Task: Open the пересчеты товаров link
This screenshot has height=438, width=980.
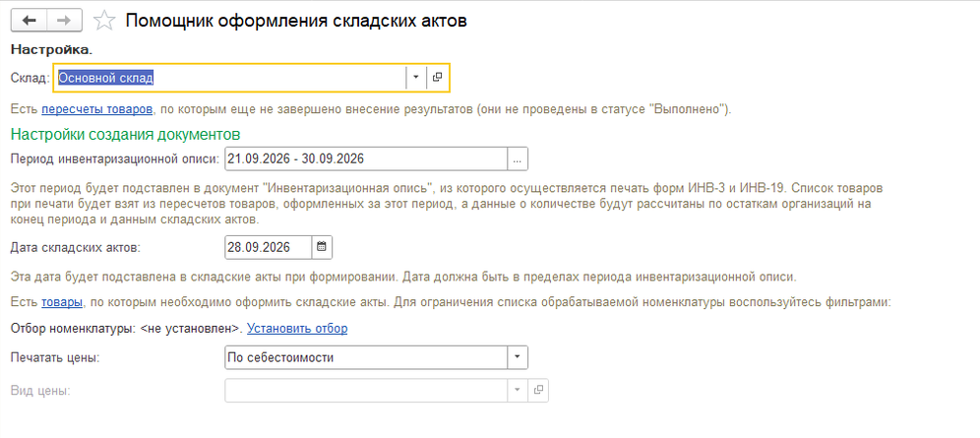Action: click(x=96, y=109)
